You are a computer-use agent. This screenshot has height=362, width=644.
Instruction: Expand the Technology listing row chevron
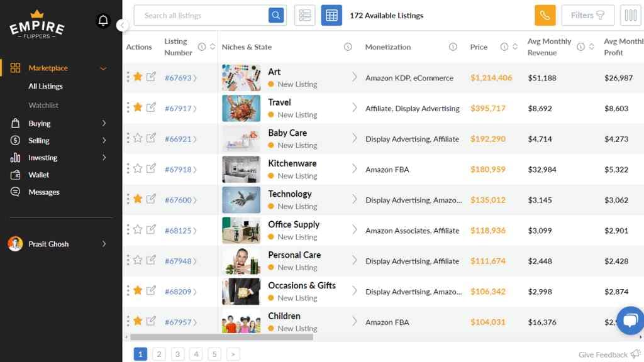click(x=355, y=200)
